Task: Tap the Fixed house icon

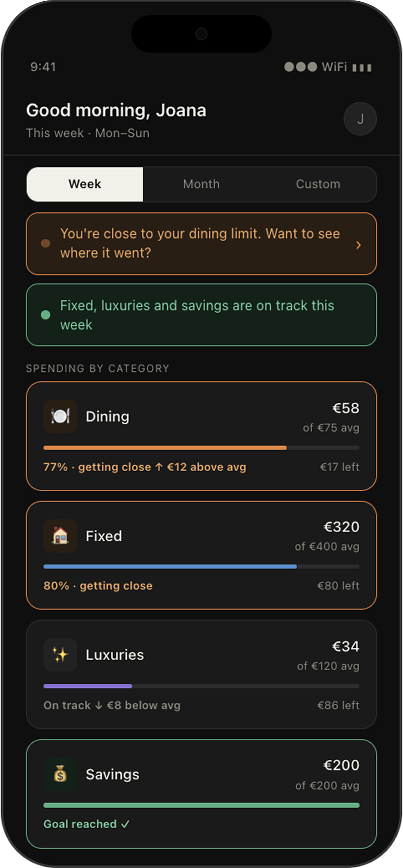Action: tap(60, 536)
